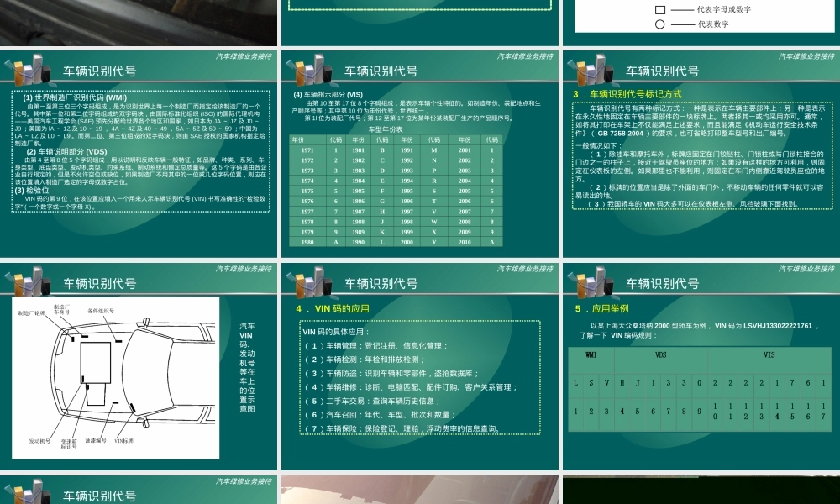
Task: Click item （2）车辆检测：年检和排放检测
Action: (x=364, y=360)
